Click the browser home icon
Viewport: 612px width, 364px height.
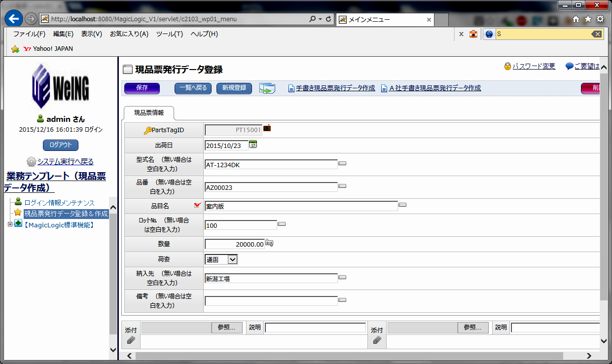pyautogui.click(x=576, y=19)
